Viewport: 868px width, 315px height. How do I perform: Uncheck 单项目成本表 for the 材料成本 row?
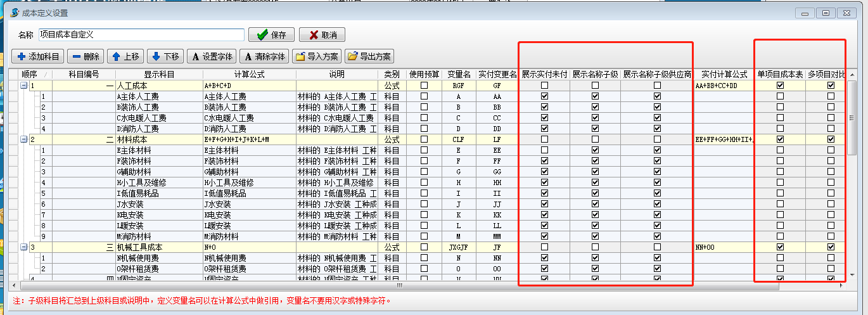[780, 139]
